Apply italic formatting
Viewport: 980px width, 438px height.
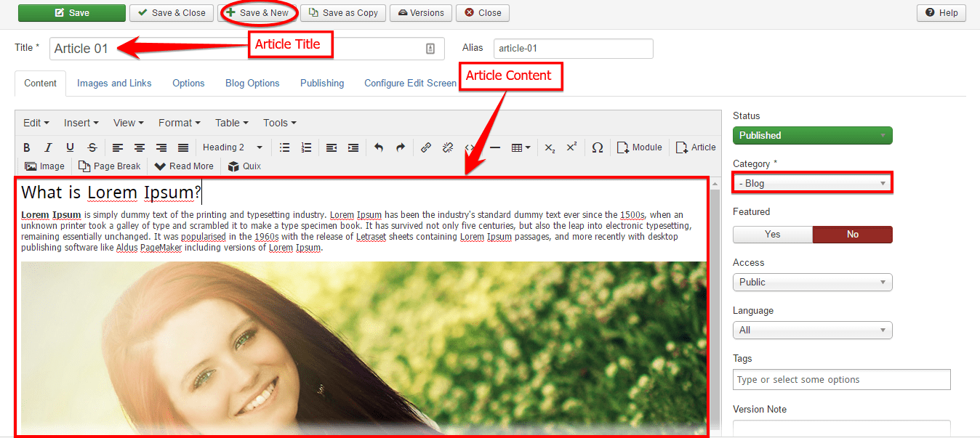(48, 147)
